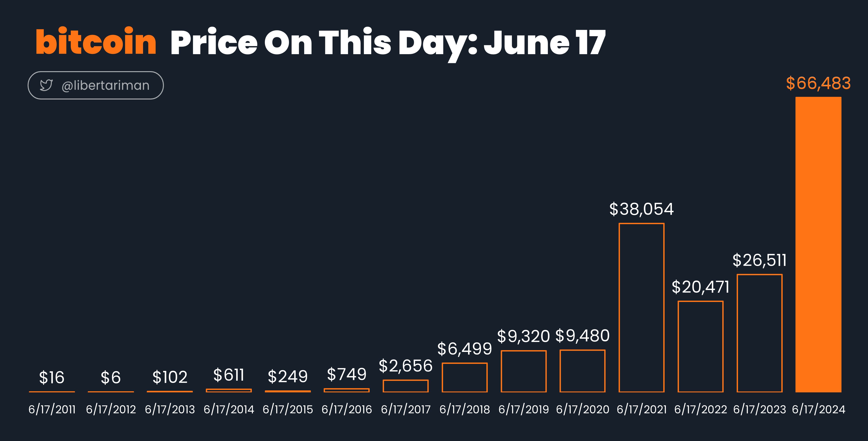Click the orange bitcoin title word
868x441 pixels.
[96, 42]
